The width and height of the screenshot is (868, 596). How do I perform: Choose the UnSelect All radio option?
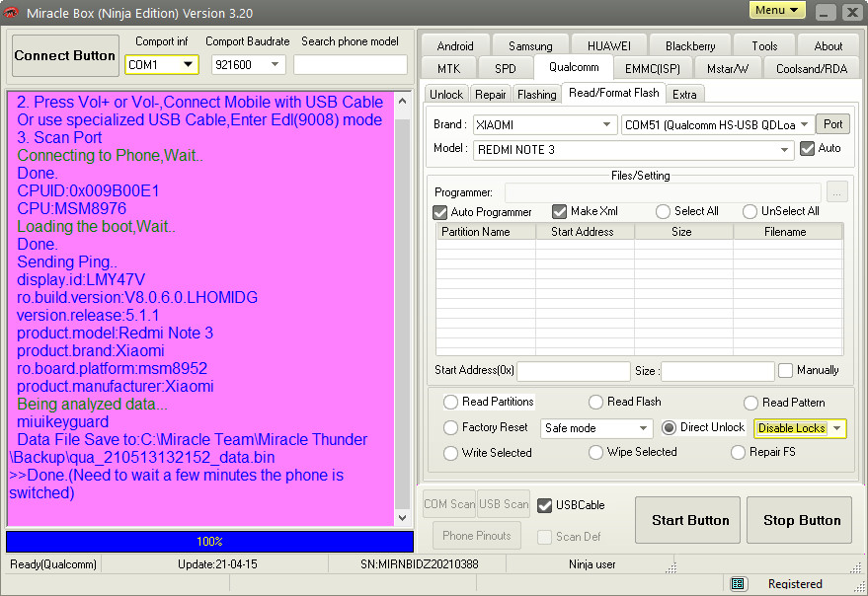click(750, 211)
